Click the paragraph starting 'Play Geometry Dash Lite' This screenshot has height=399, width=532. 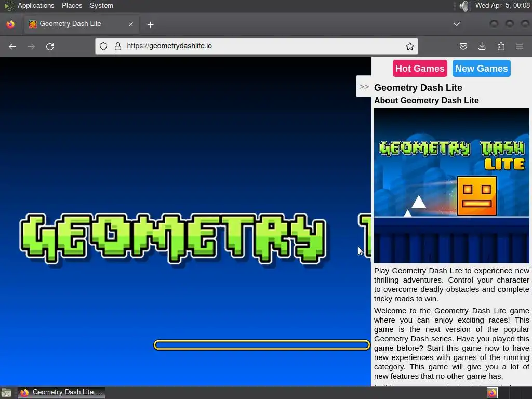tap(451, 285)
